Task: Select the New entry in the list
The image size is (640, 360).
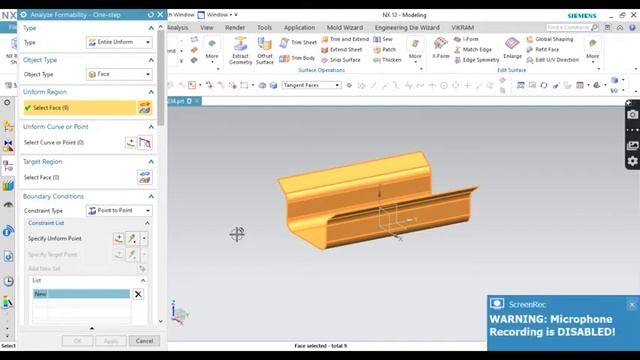Action: [81, 294]
